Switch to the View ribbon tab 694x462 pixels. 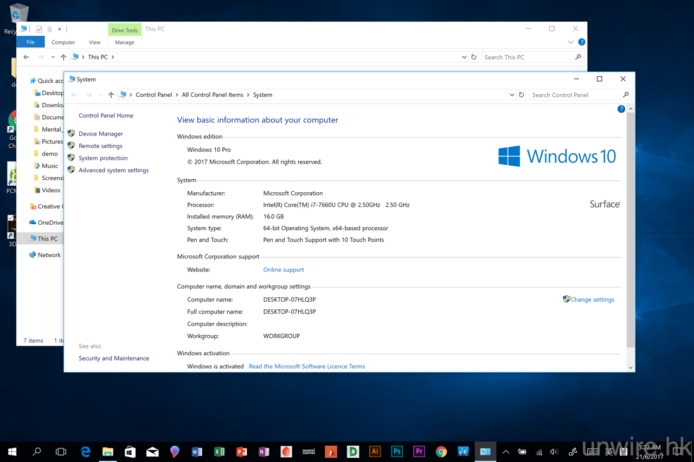coord(94,42)
